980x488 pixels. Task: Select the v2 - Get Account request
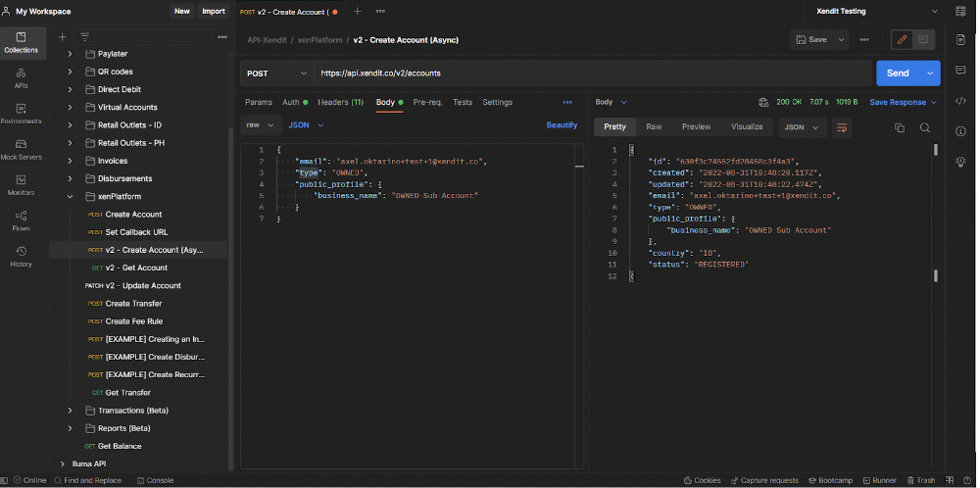136,268
